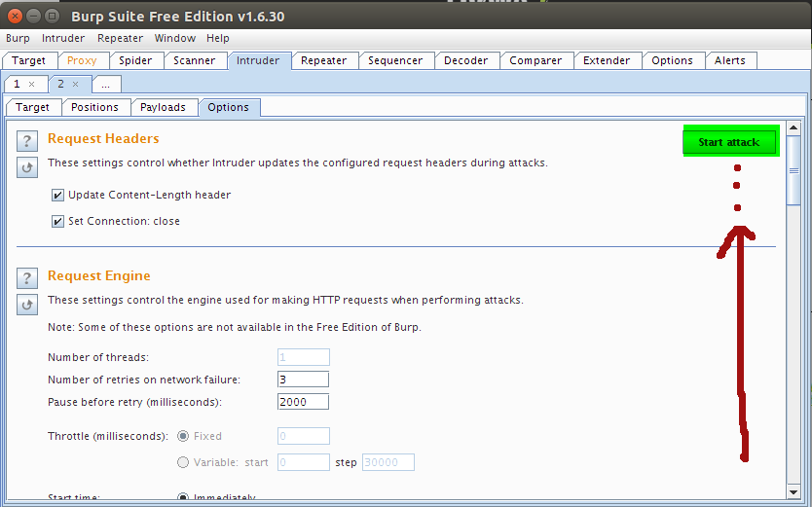812x507 pixels.
Task: Switch to the Comparer tab
Action: (x=536, y=60)
